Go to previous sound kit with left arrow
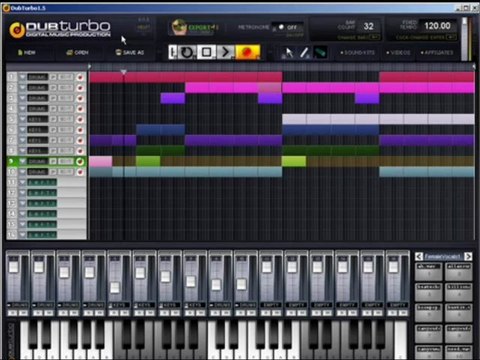 [x=419, y=256]
